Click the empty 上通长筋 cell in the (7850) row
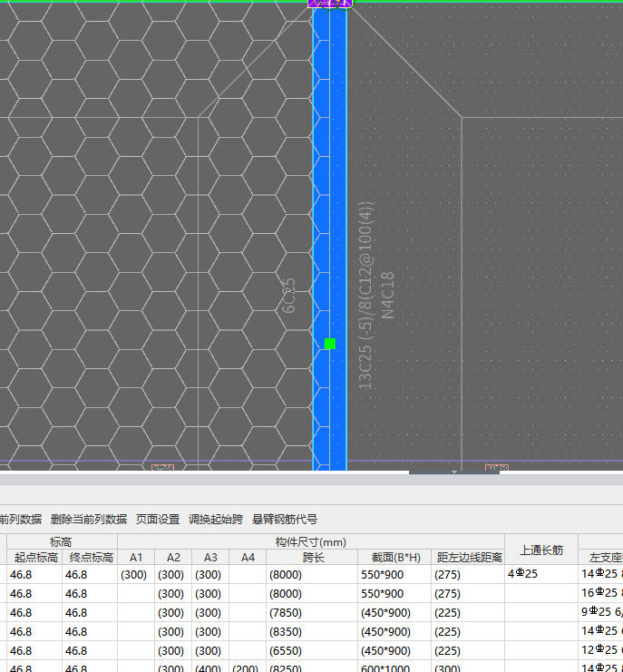 coord(541,613)
